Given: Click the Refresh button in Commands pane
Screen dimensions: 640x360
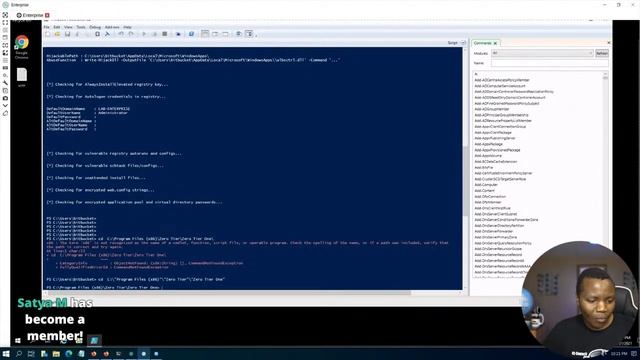Looking at the screenshot, I should point(602,53).
